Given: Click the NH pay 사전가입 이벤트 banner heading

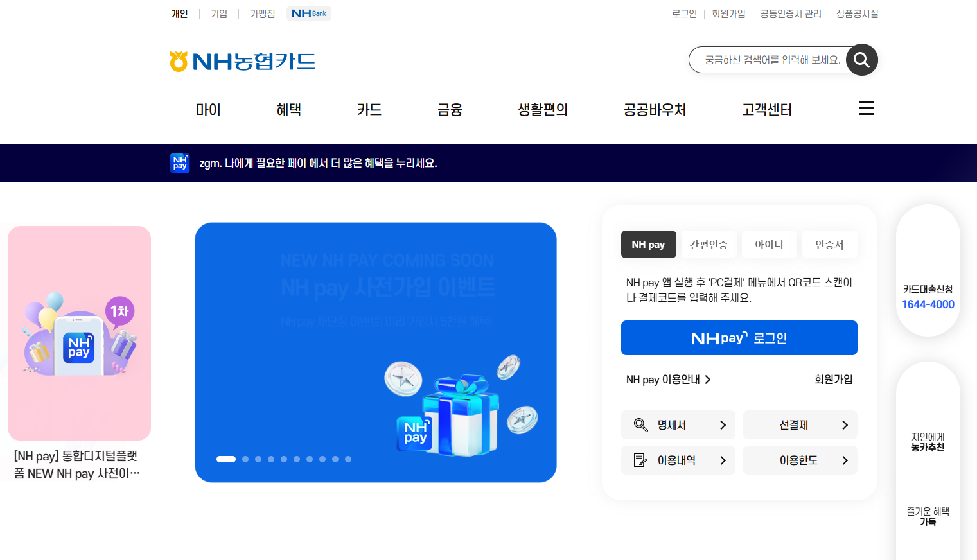Looking at the screenshot, I should [x=388, y=287].
